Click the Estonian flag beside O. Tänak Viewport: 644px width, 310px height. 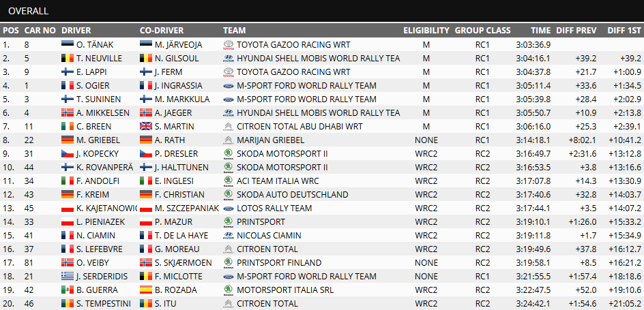[68, 45]
